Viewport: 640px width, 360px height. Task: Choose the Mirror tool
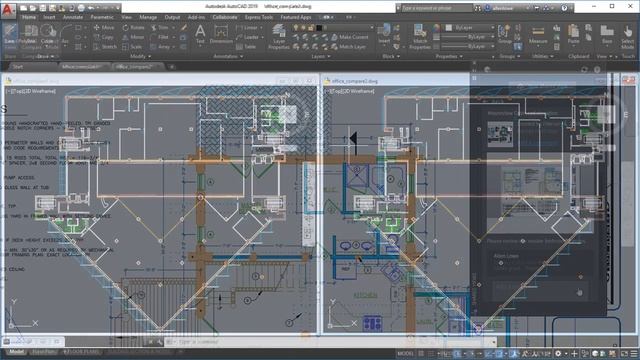click(133, 37)
